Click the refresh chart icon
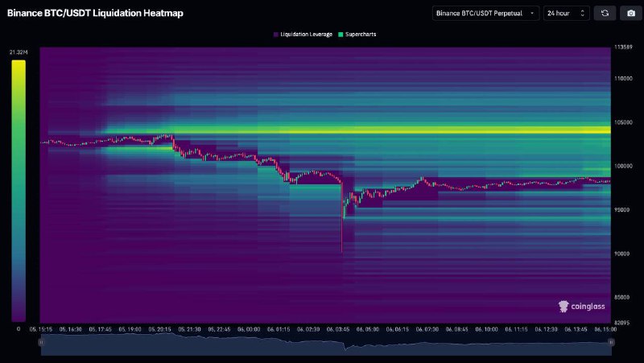 coord(605,13)
